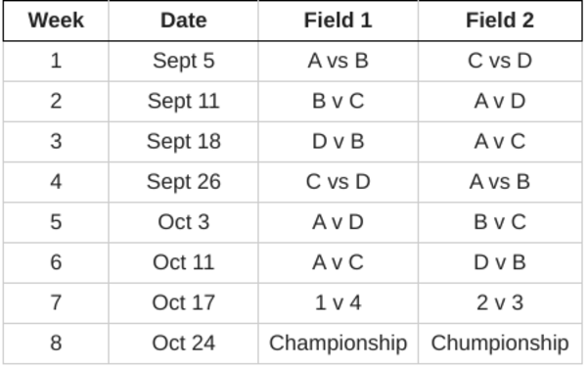The width and height of the screenshot is (588, 367).
Task: Click the A v C cell in week 3
Action: click(x=500, y=142)
